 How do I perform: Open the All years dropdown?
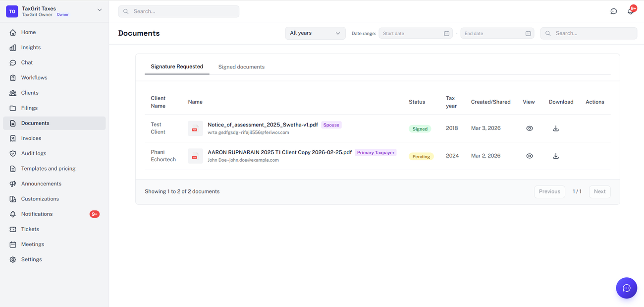click(316, 33)
